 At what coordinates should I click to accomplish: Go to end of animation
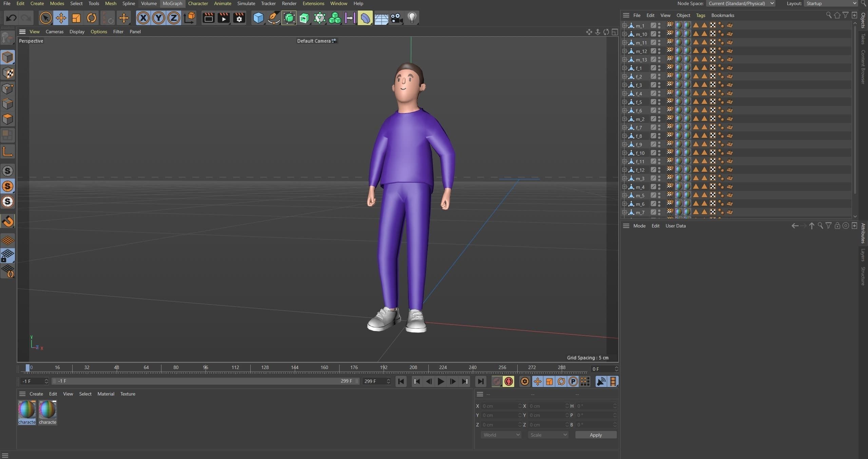click(481, 382)
